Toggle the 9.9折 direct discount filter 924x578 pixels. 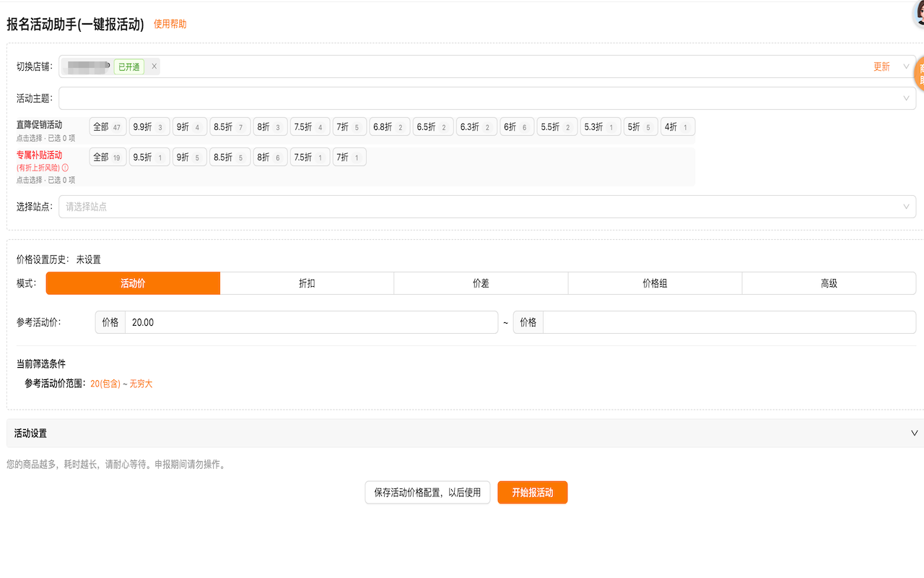click(x=149, y=127)
